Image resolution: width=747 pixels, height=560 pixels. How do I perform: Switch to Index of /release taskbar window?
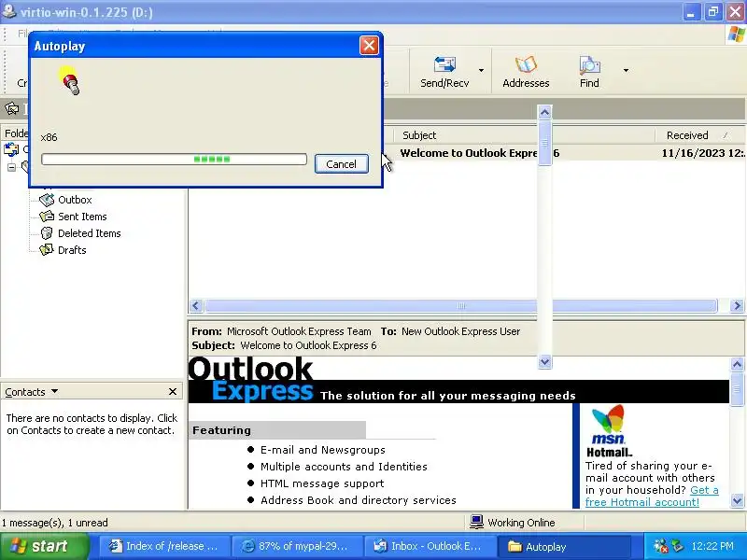(164, 546)
